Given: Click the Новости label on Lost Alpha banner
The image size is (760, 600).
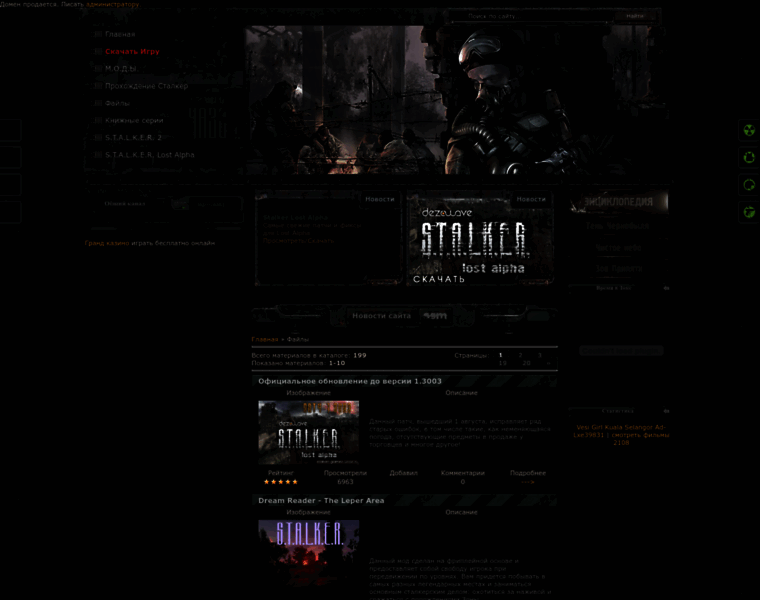Looking at the screenshot, I should coord(531,199).
